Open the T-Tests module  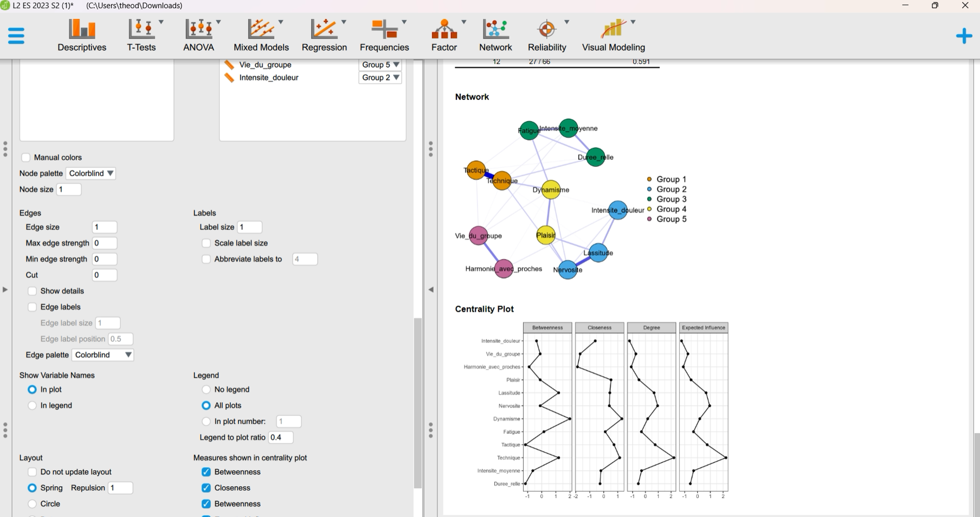[141, 36]
